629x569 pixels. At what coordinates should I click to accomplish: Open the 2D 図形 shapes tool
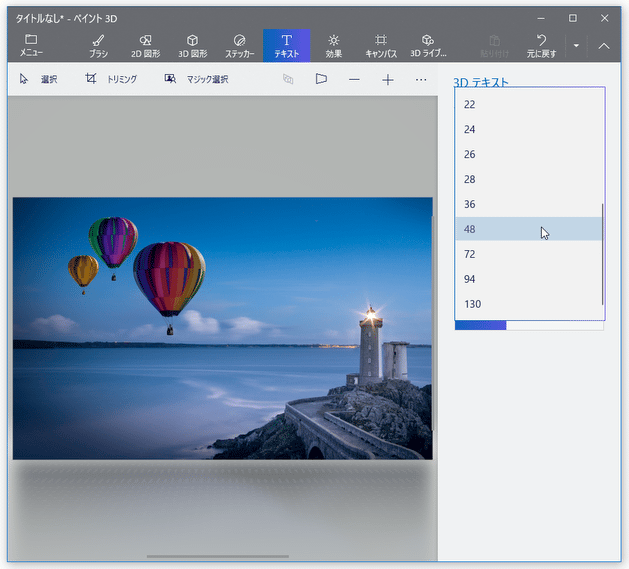(145, 46)
